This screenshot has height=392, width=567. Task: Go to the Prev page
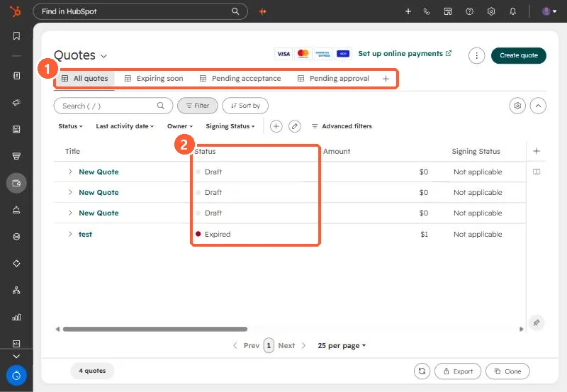point(246,346)
